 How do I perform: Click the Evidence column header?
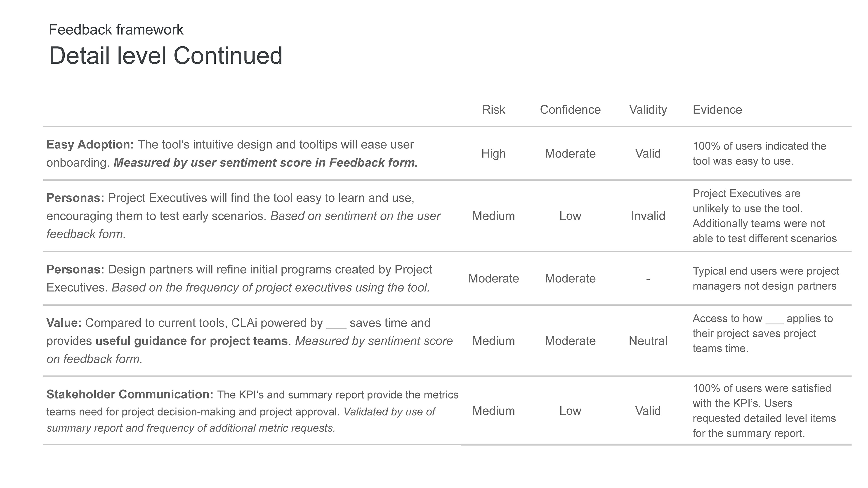click(717, 109)
